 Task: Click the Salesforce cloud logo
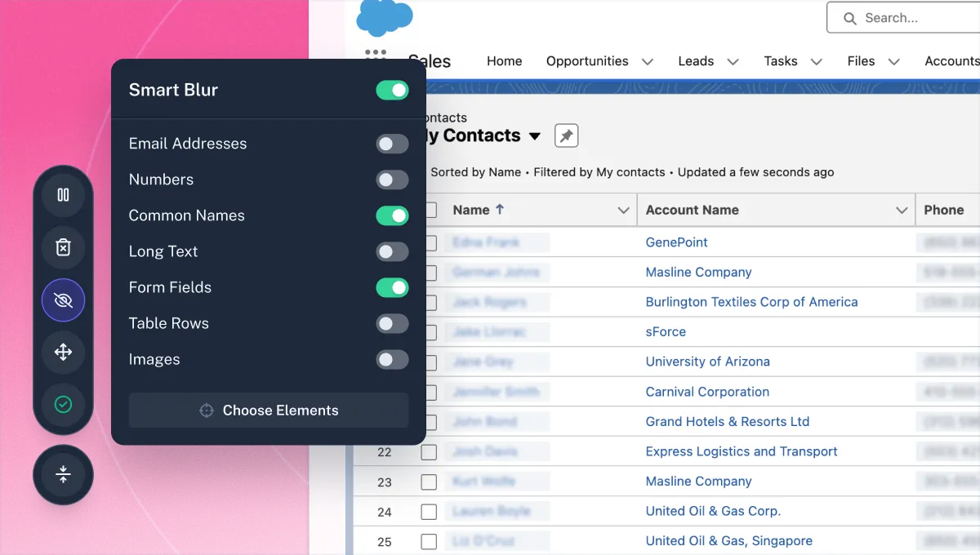coord(385,17)
